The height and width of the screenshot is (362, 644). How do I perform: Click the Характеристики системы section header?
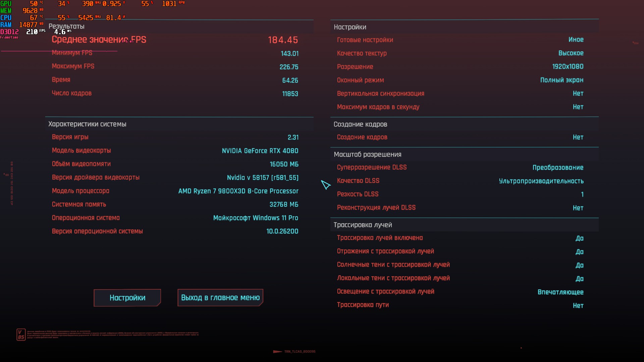87,124
